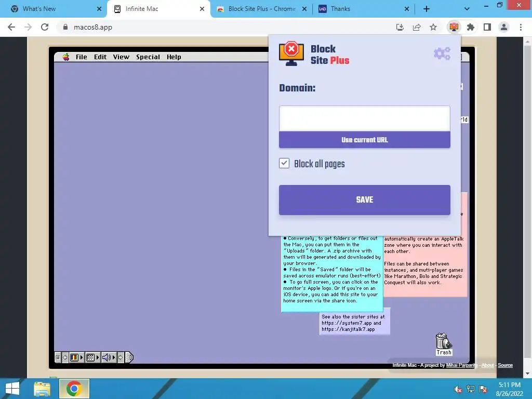Open Chrome extensions puzzle menu

click(471, 27)
